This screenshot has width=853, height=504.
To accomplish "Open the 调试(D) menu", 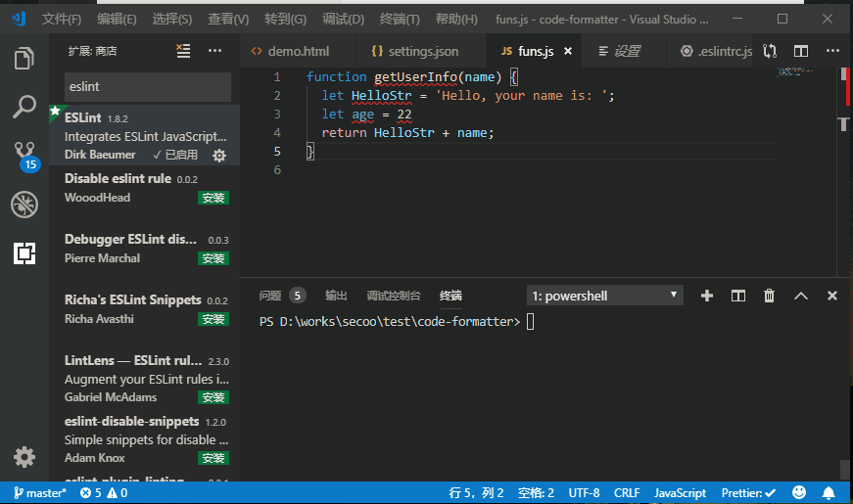I will point(343,20).
